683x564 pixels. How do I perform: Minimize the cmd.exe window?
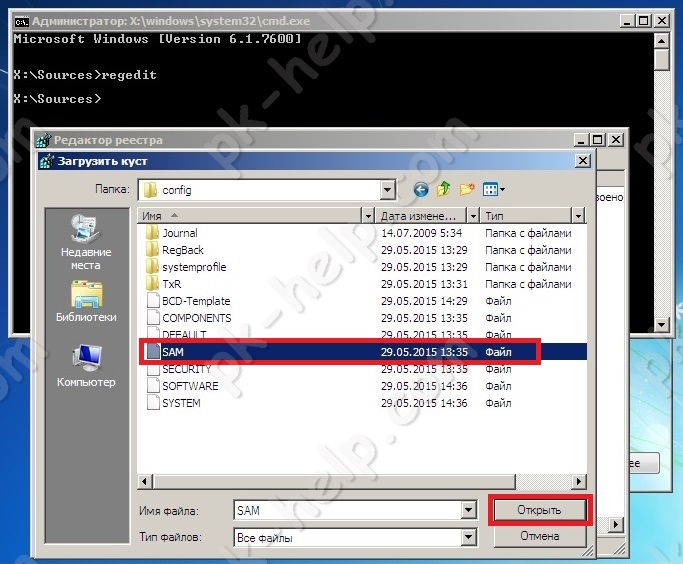pyautogui.click(x=627, y=21)
